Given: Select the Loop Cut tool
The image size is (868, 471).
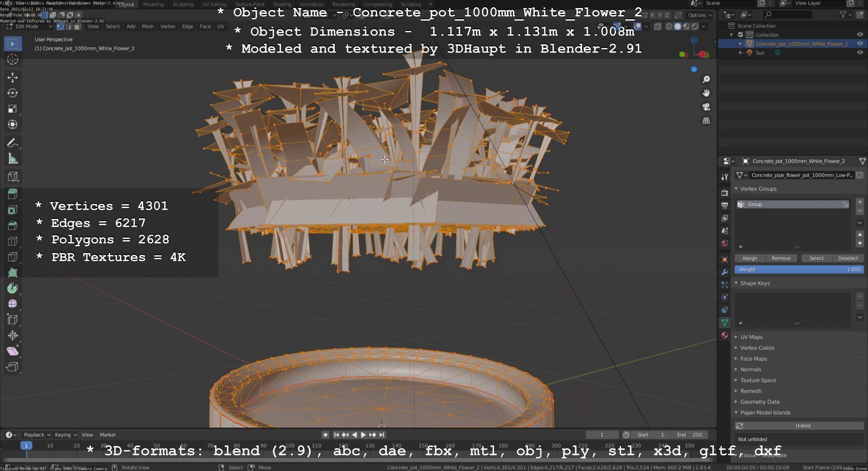Looking at the screenshot, I should (x=13, y=241).
